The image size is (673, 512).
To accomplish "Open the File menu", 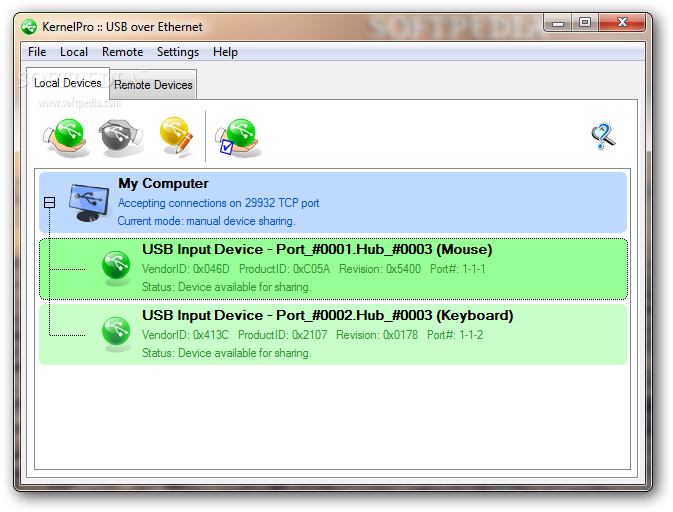I will [37, 52].
